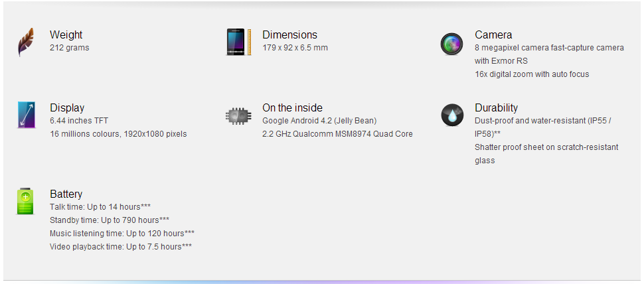Viewport: 644px width, 284px height.
Task: Click the 179 x 92 x 6.5 mm text
Action: (295, 48)
